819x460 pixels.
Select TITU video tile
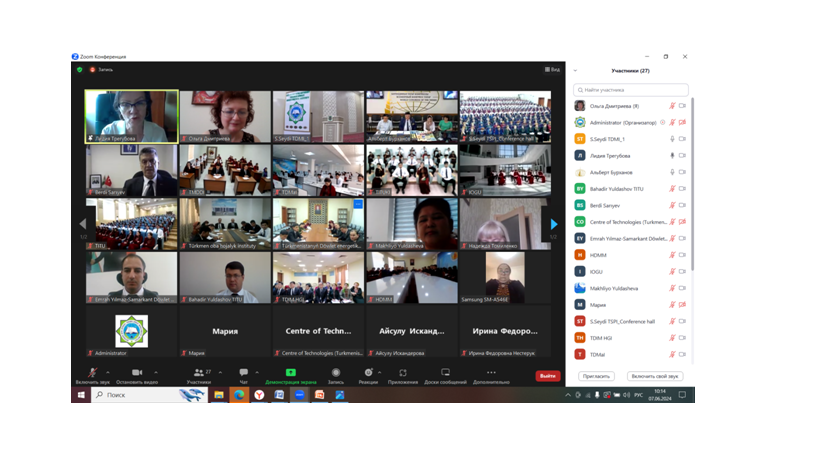point(132,224)
